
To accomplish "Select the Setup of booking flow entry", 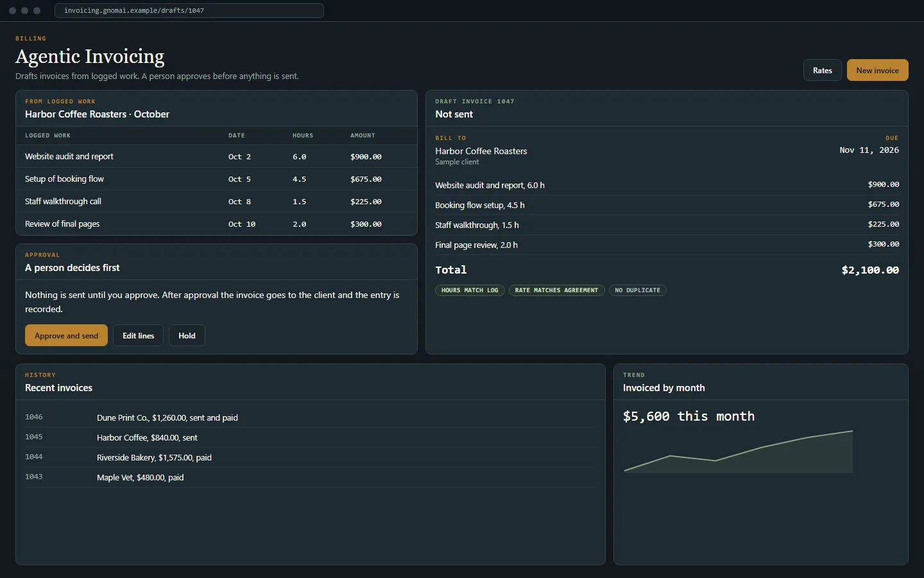I will (x=216, y=179).
